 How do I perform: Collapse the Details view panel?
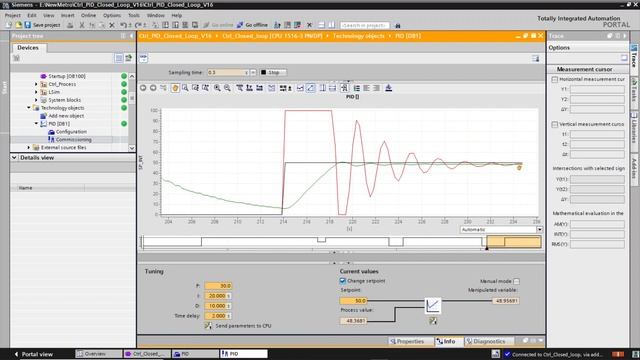click(x=14, y=158)
